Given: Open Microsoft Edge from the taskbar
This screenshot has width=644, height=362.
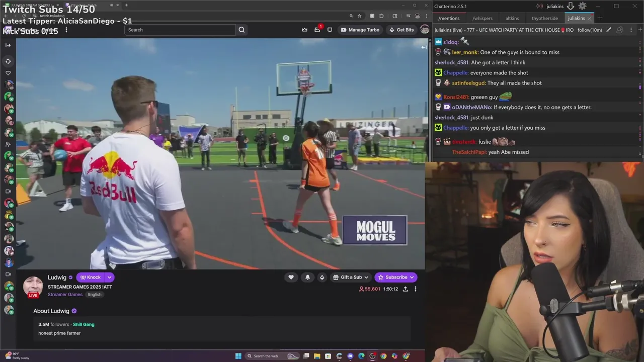Looking at the screenshot, I should tap(361, 356).
